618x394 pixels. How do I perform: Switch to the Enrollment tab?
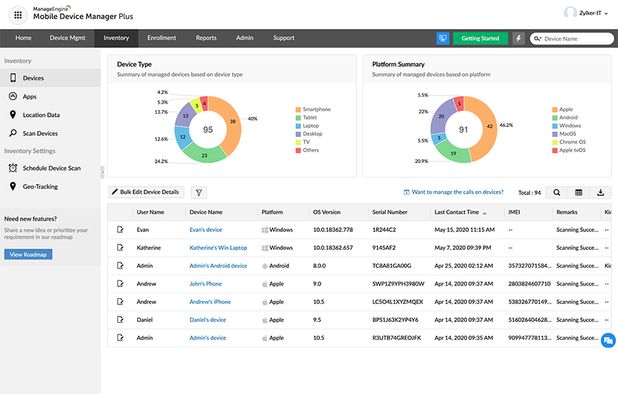click(x=162, y=38)
